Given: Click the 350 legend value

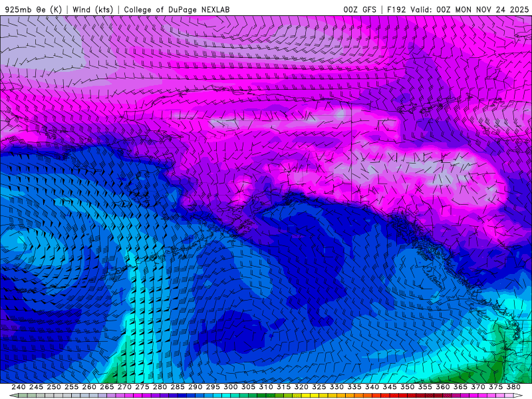Looking at the screenshot, I should coord(408,387).
